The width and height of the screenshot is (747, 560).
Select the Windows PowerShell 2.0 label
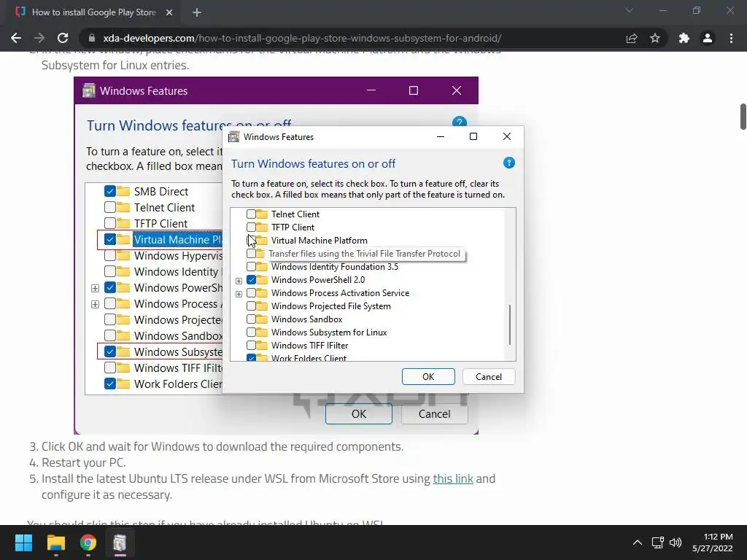coord(318,279)
